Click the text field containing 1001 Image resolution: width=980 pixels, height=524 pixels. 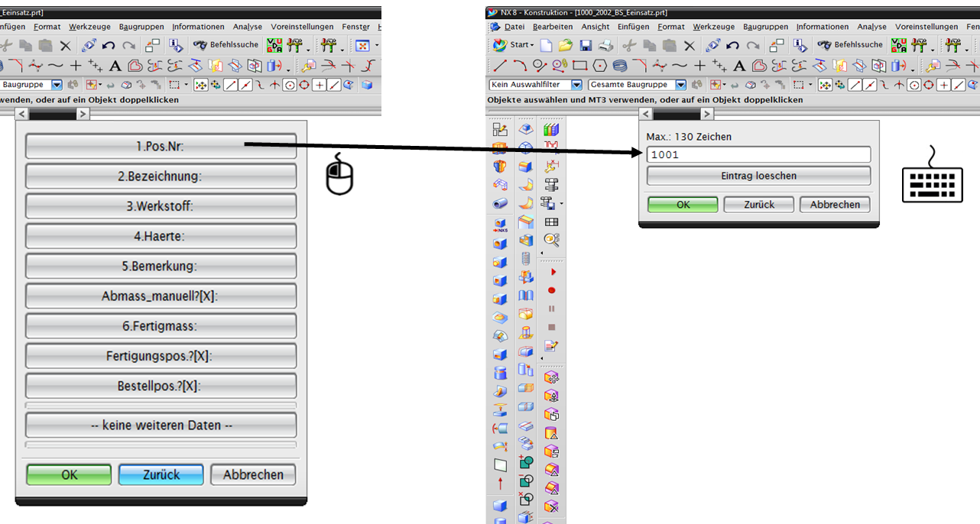(759, 154)
